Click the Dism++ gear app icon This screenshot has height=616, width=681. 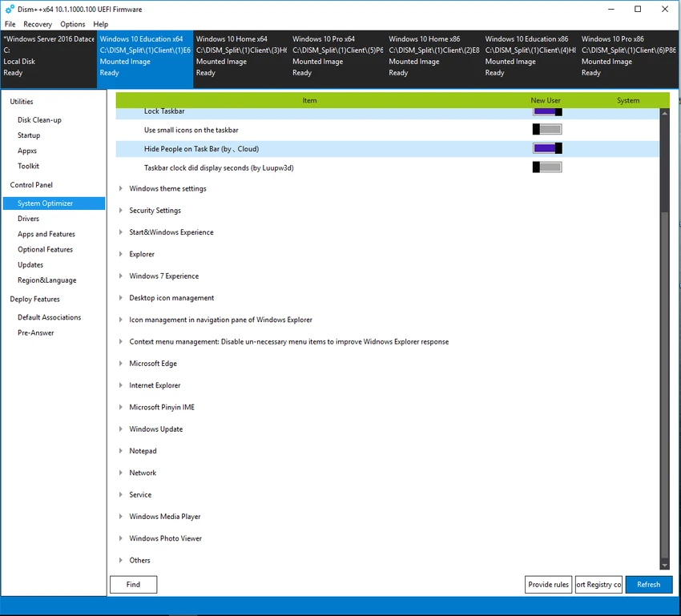[x=10, y=9]
